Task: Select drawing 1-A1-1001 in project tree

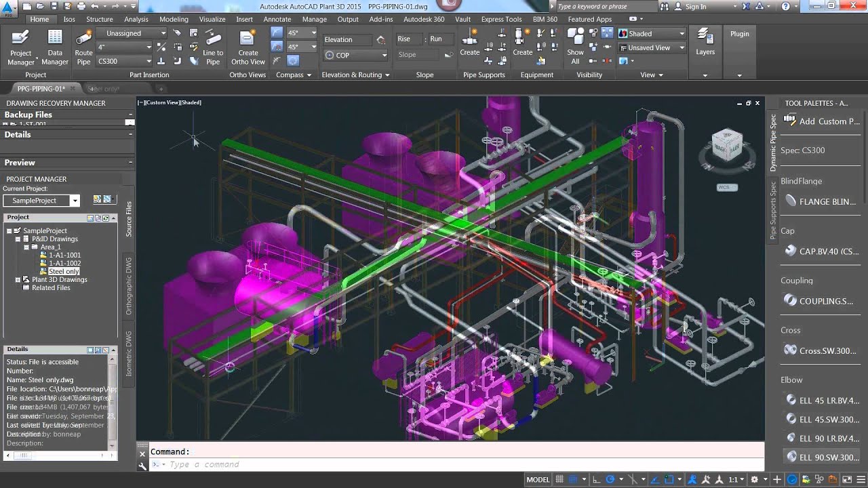Action: click(x=64, y=255)
